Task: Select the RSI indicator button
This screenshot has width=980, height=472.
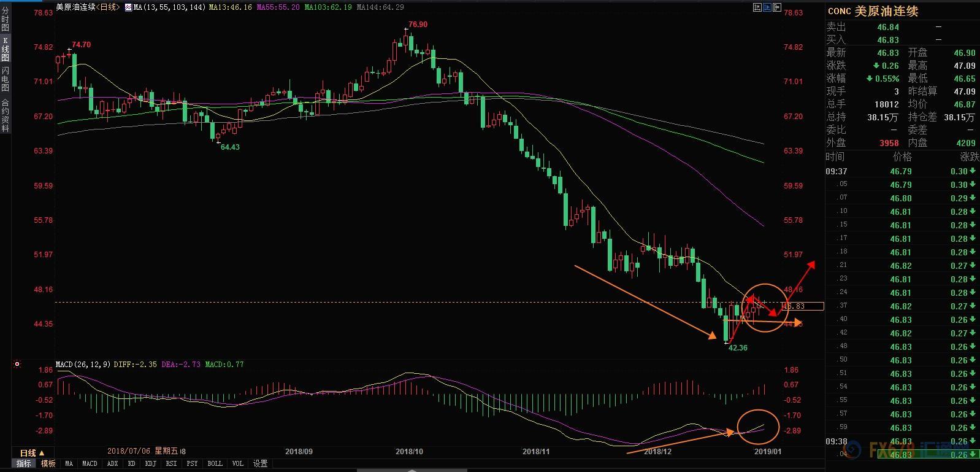Action: (x=172, y=463)
